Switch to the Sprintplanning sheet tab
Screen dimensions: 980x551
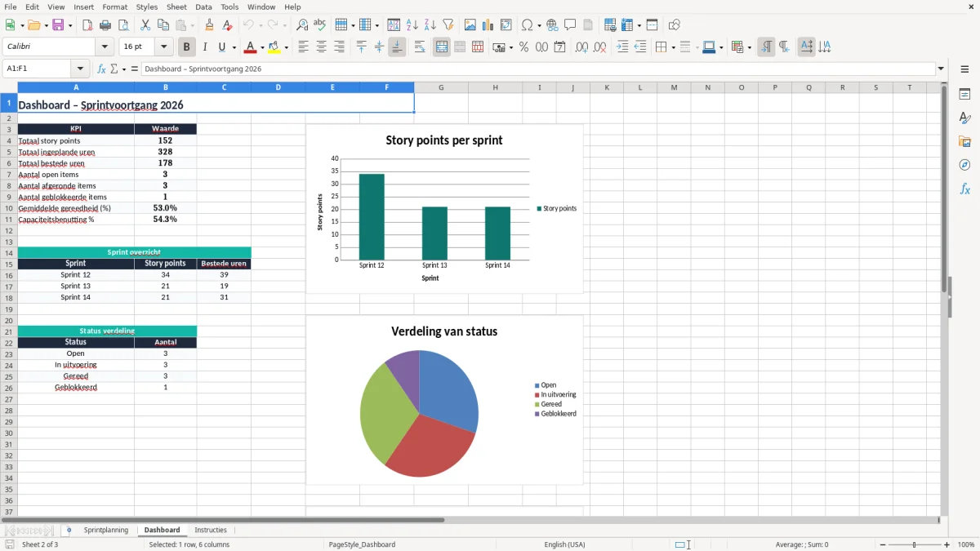[x=106, y=530]
